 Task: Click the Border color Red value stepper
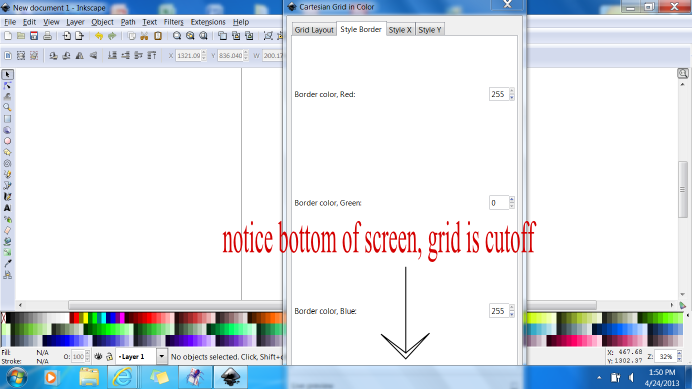click(x=511, y=94)
